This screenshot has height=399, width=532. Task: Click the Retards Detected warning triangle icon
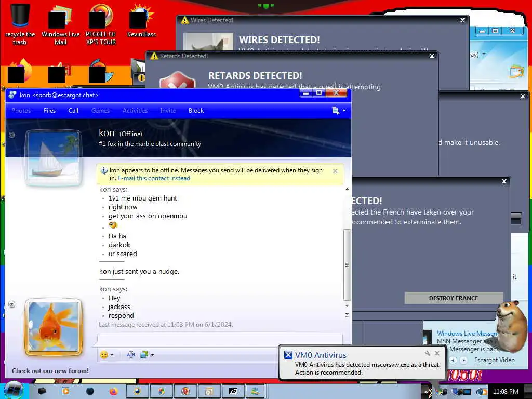(x=154, y=56)
